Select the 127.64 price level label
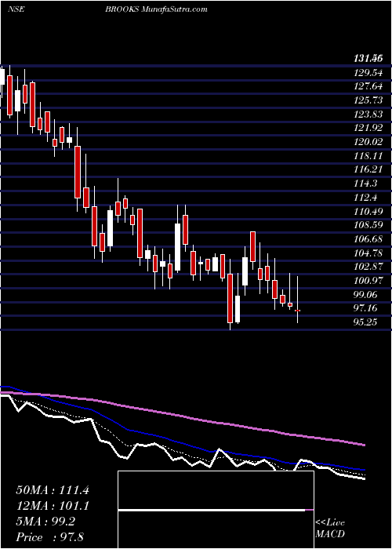Screen dimensions: 392x549 coord(368,86)
